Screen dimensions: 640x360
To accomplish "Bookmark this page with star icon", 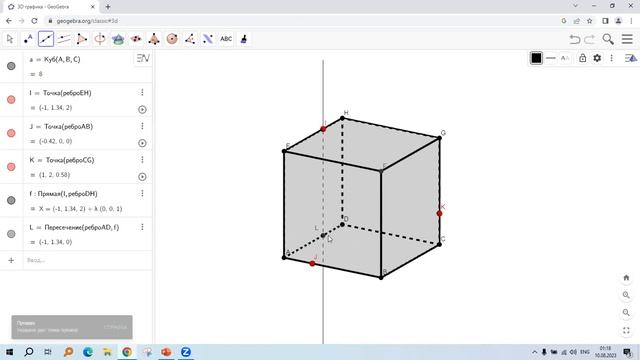I will point(589,21).
